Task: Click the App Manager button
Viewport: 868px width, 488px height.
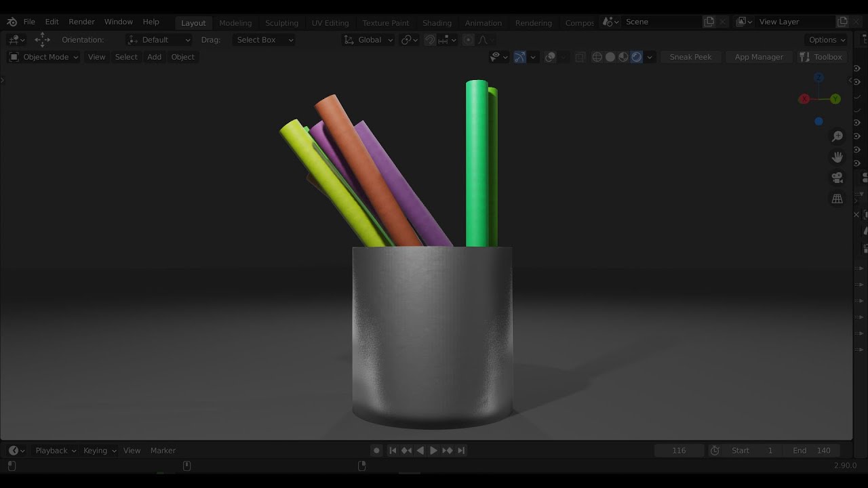Action: 759,57
